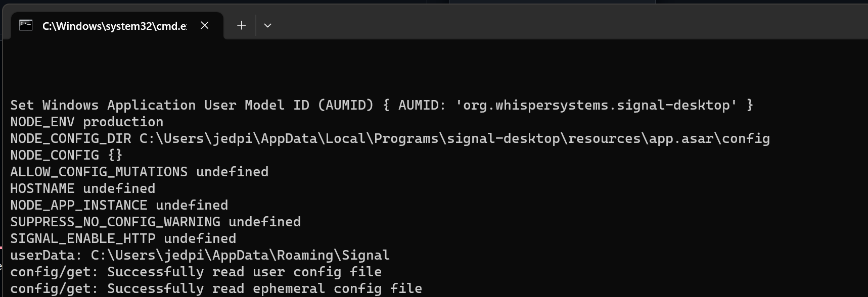Image resolution: width=868 pixels, height=297 pixels.
Task: Open the tab options chevron dropdown
Action: 268,25
